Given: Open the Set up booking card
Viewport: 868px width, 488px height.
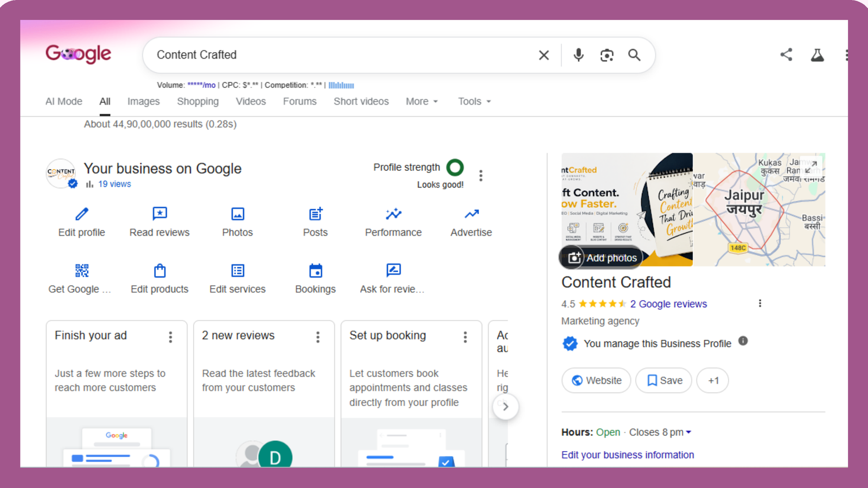Looking at the screenshot, I should (411, 393).
